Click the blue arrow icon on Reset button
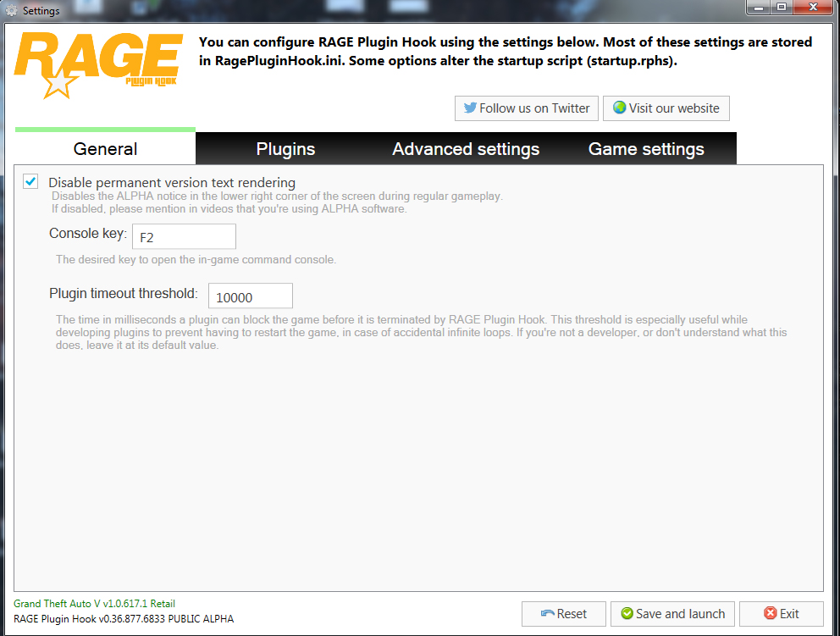This screenshot has width=840, height=636. (548, 613)
